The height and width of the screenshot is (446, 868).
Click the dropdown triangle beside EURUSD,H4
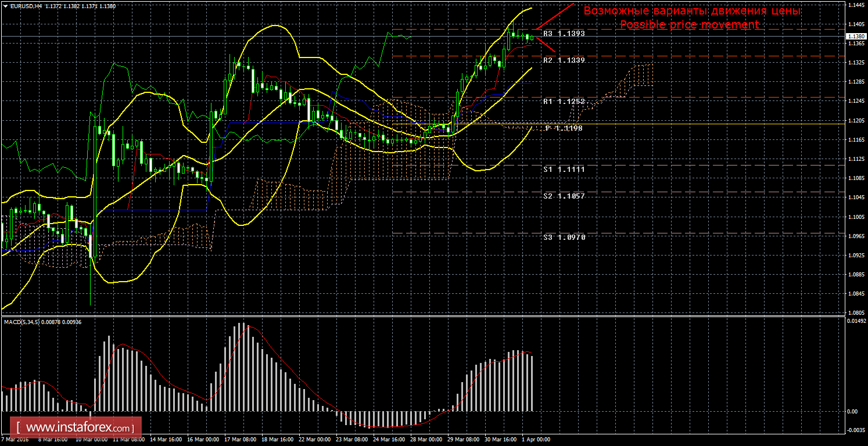pos(5,6)
